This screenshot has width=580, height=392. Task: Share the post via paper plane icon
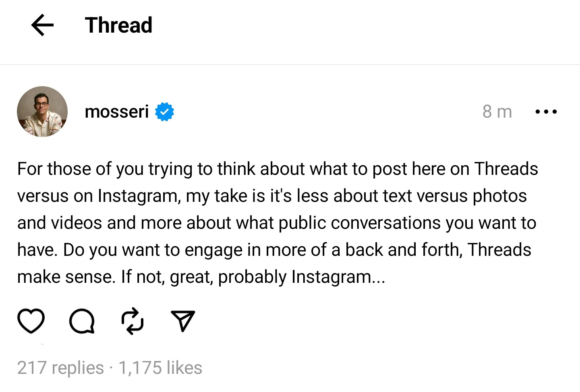click(x=183, y=321)
